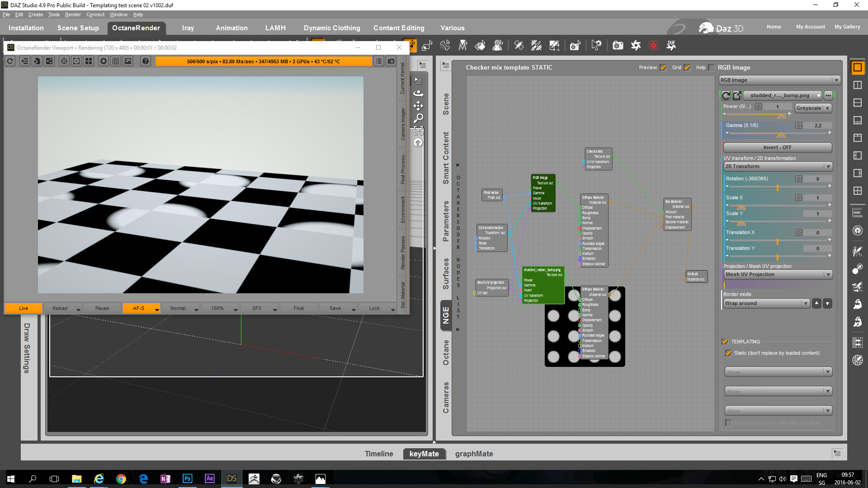
Task: Click the pan arrows view control icon
Action: 418,106
